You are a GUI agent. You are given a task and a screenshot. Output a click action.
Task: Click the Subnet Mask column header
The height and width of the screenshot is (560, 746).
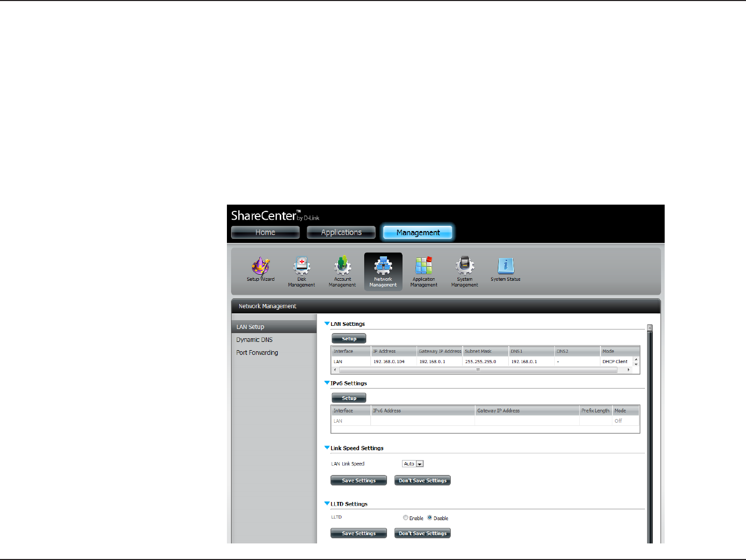click(485, 351)
